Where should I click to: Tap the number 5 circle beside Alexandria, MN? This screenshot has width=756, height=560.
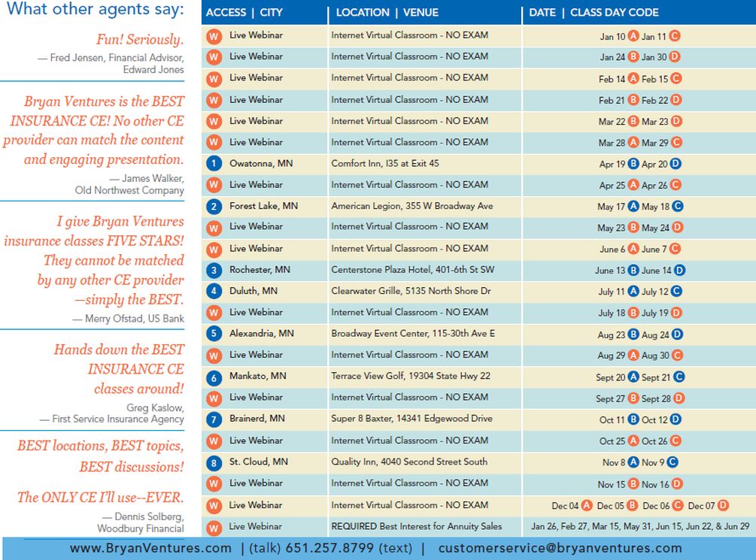pos(214,334)
